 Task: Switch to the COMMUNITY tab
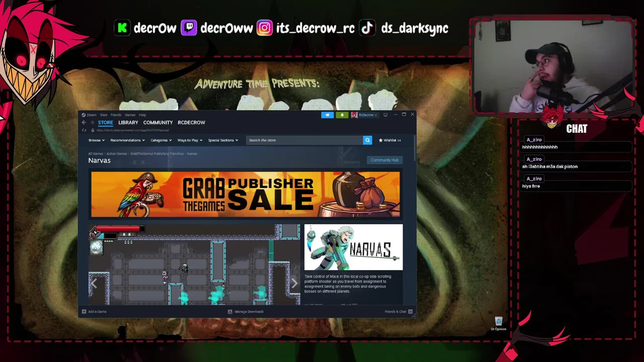(x=158, y=123)
